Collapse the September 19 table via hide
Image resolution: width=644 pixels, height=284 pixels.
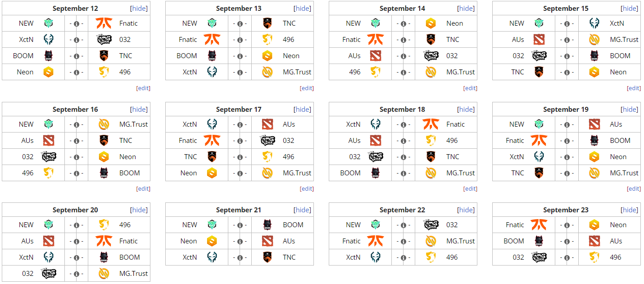[x=630, y=110]
